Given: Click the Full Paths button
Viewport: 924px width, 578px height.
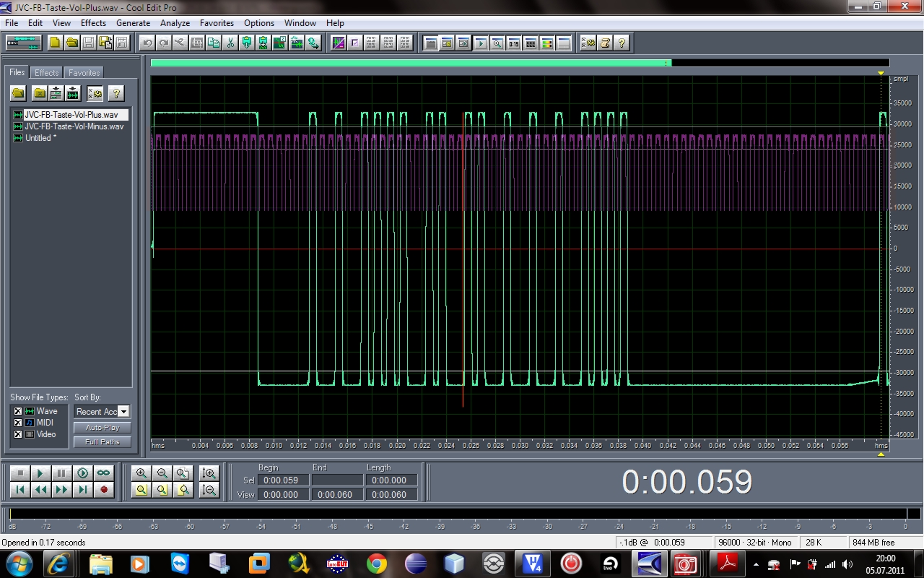Looking at the screenshot, I should (103, 442).
